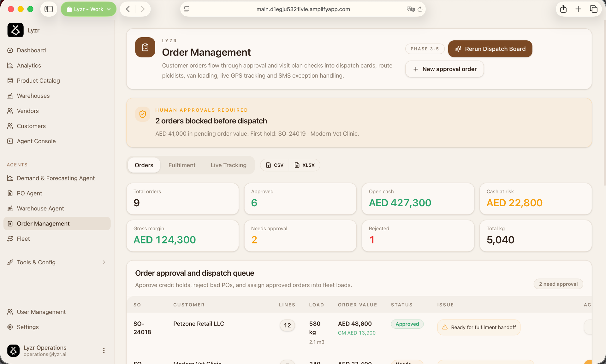Export orders as XLSX

pyautogui.click(x=305, y=165)
